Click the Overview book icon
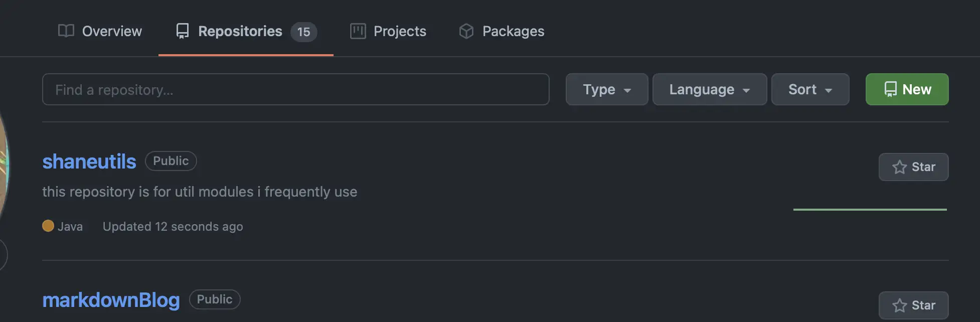 pos(66,31)
